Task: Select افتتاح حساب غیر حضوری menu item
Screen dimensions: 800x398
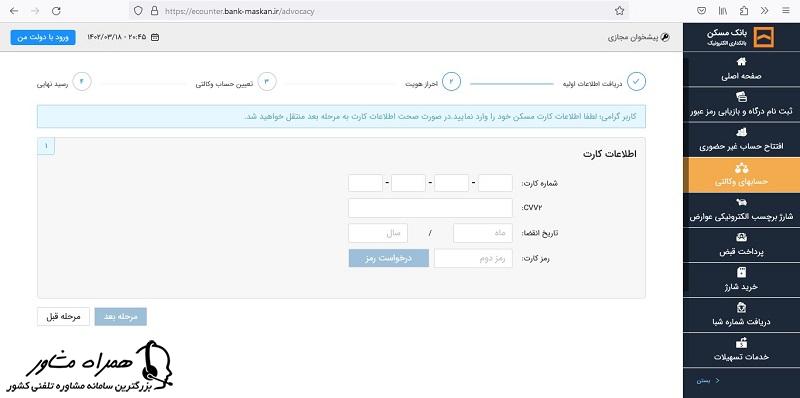Action: [741, 139]
